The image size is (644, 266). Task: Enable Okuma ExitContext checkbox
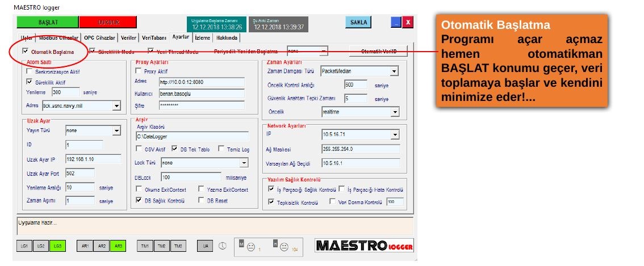click(x=139, y=189)
